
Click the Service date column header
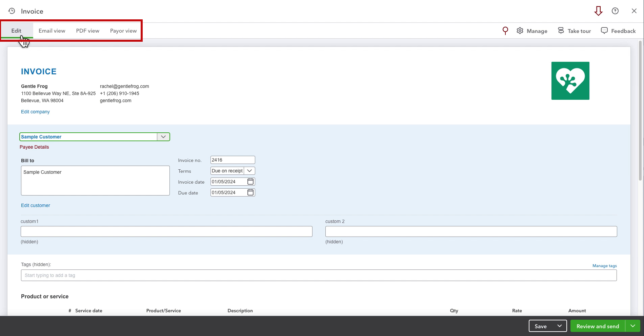pyautogui.click(x=89, y=311)
